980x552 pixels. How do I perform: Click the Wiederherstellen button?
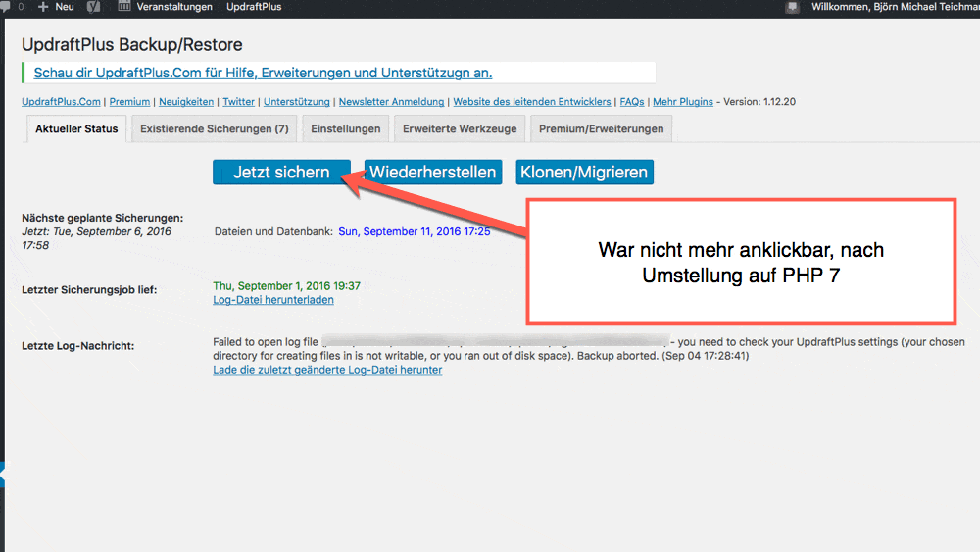pos(432,172)
